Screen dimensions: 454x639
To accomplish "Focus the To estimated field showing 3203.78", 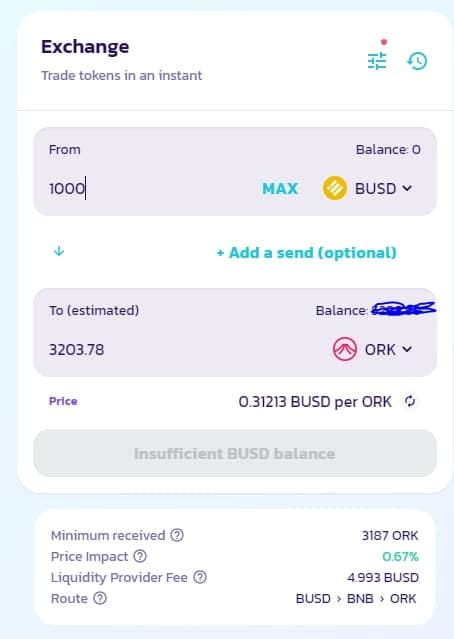I will (183, 350).
